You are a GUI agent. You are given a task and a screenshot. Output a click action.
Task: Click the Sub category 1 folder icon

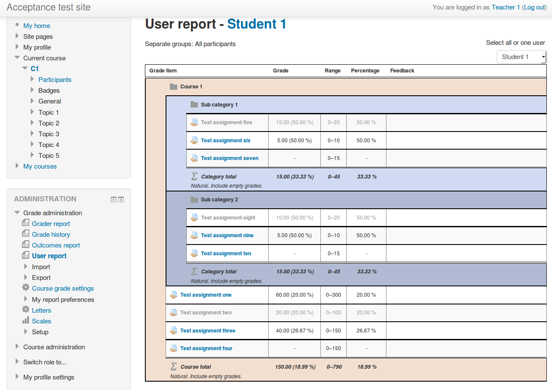coord(194,105)
